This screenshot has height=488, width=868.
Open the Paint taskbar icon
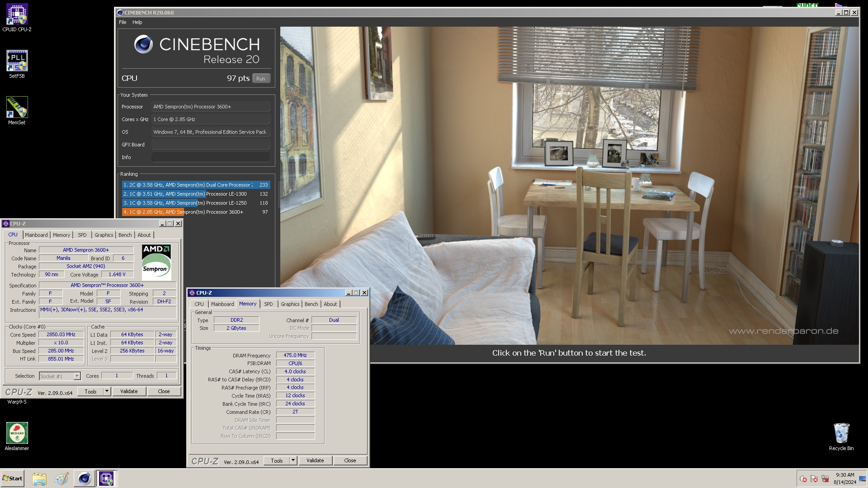(61, 479)
